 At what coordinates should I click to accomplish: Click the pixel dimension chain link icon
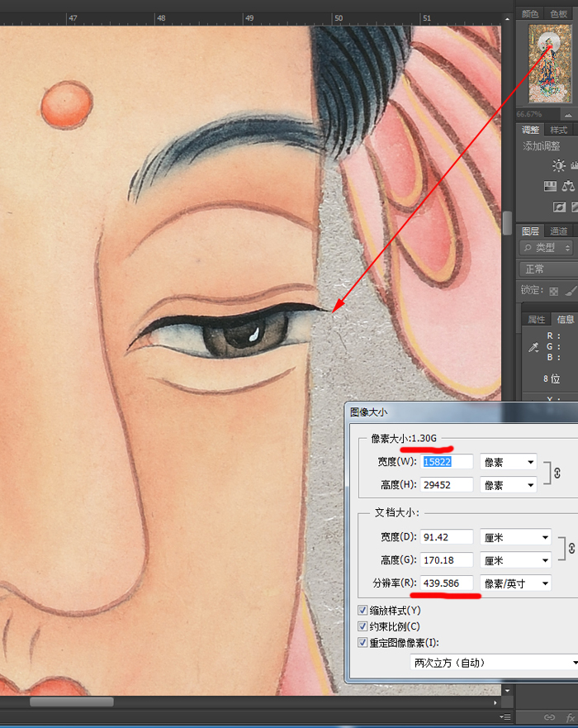(x=557, y=473)
